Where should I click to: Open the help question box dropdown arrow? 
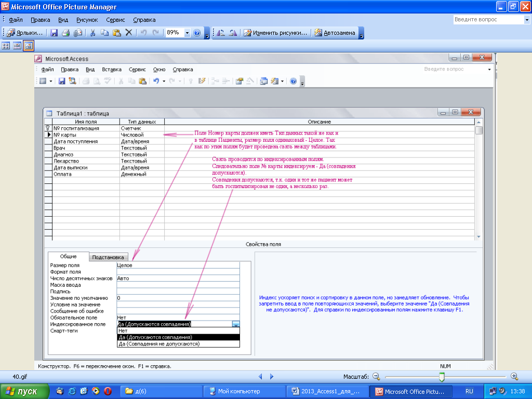coord(527,20)
